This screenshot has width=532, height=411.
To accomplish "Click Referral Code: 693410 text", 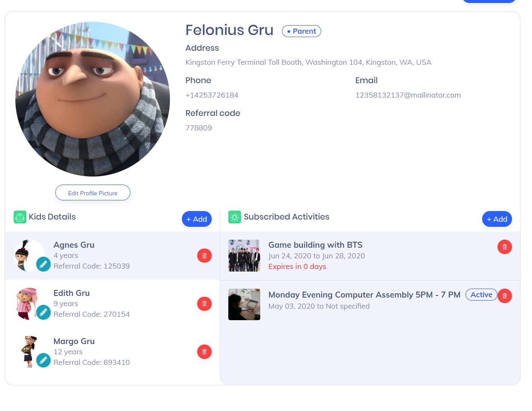I will pyautogui.click(x=92, y=362).
